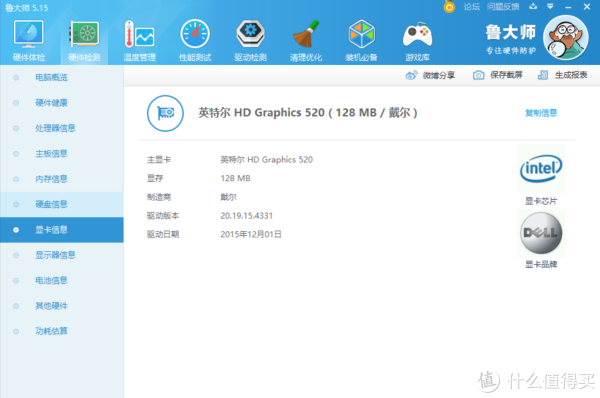The width and height of the screenshot is (600, 398).
Task: Click the gold medal icon in title bar
Action: 449,7
